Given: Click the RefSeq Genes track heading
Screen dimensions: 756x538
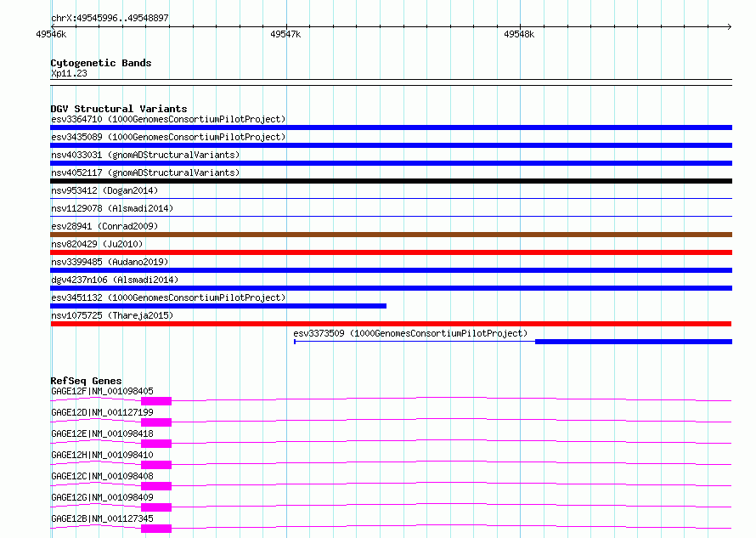Looking at the screenshot, I should pyautogui.click(x=86, y=381).
